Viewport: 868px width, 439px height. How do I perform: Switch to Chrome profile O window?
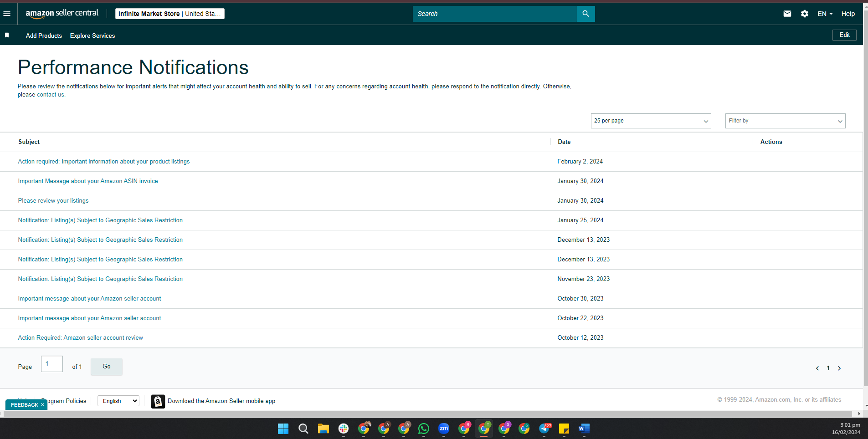tap(524, 429)
